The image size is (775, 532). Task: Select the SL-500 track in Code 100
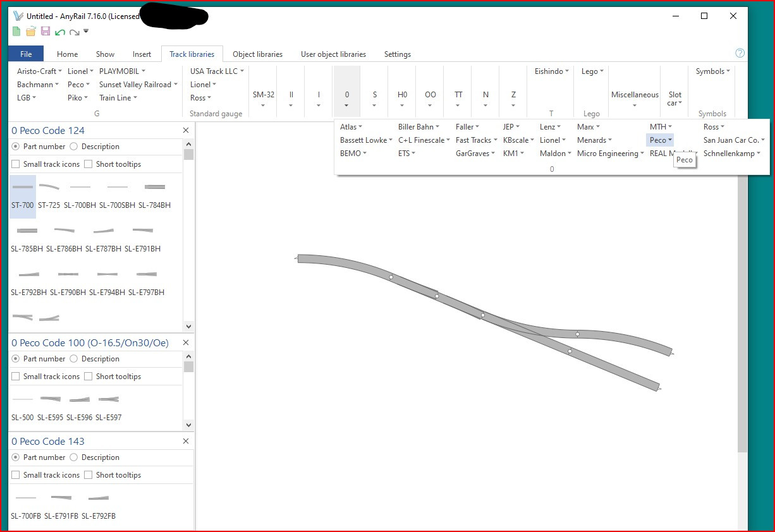(x=23, y=408)
